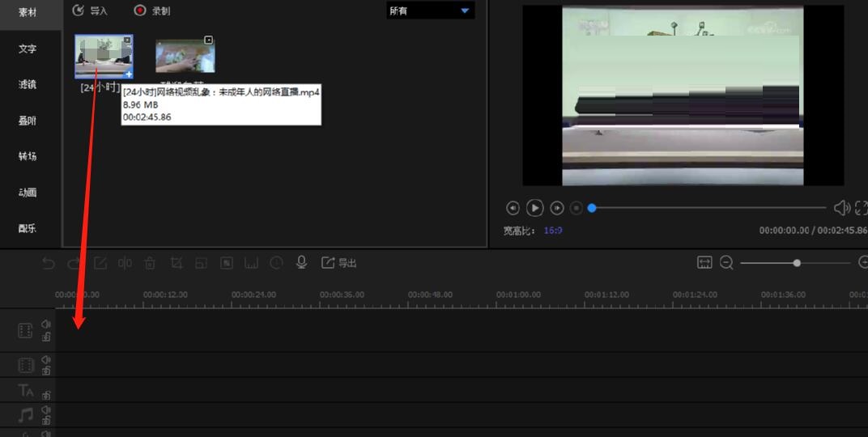The image size is (868, 437).
Task: Mute the first video track
Action: tap(46, 325)
